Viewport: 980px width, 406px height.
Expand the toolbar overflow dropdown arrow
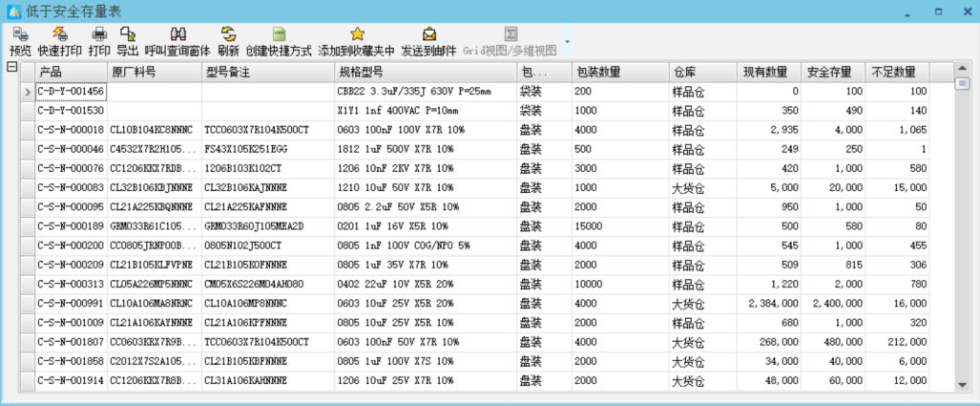coord(568,41)
